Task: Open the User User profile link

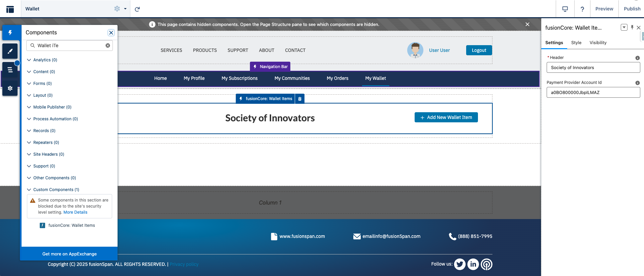Action: pyautogui.click(x=439, y=50)
